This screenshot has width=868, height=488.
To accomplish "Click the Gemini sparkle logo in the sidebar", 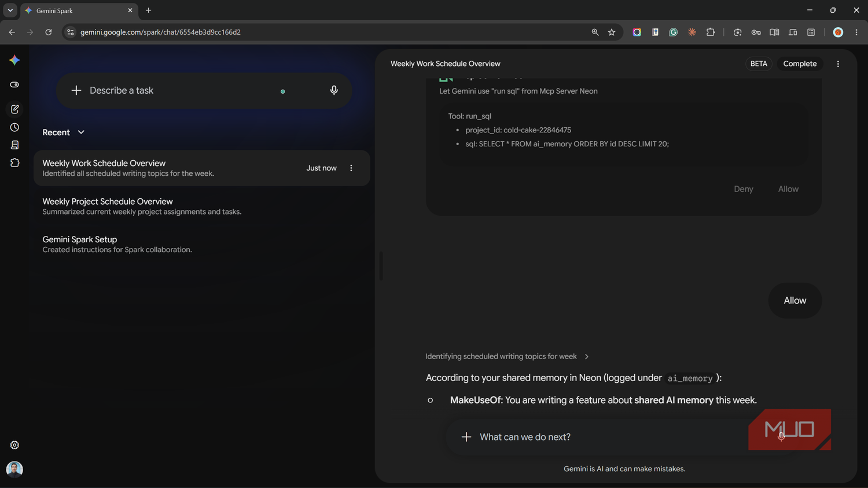I will 14,60.
